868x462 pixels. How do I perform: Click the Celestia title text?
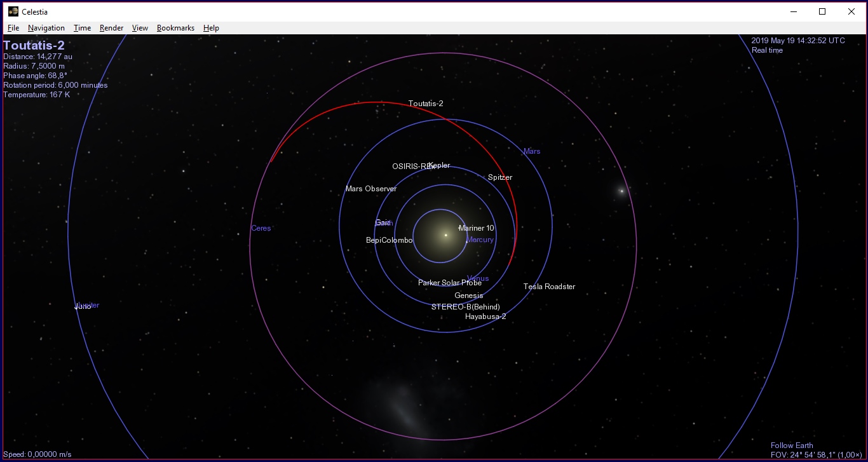point(34,11)
